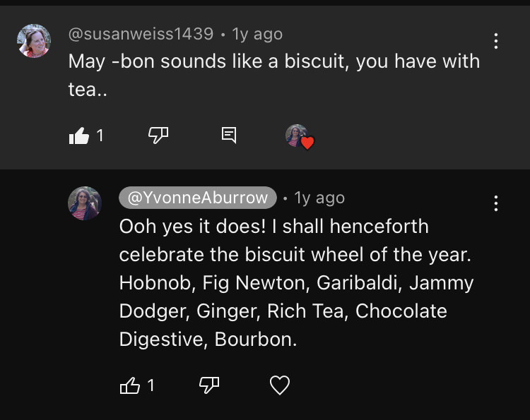
Task: Dislike susanweiss1439's comment
Action: 158,135
